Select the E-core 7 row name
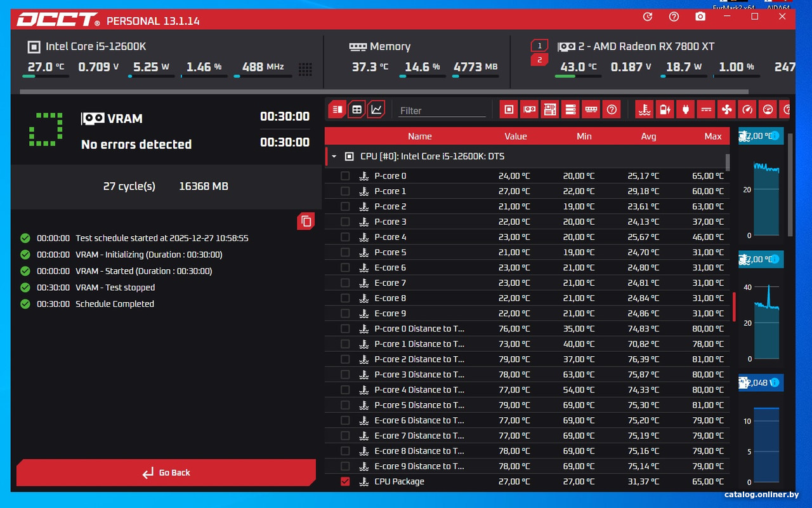The image size is (812, 508). (x=390, y=283)
